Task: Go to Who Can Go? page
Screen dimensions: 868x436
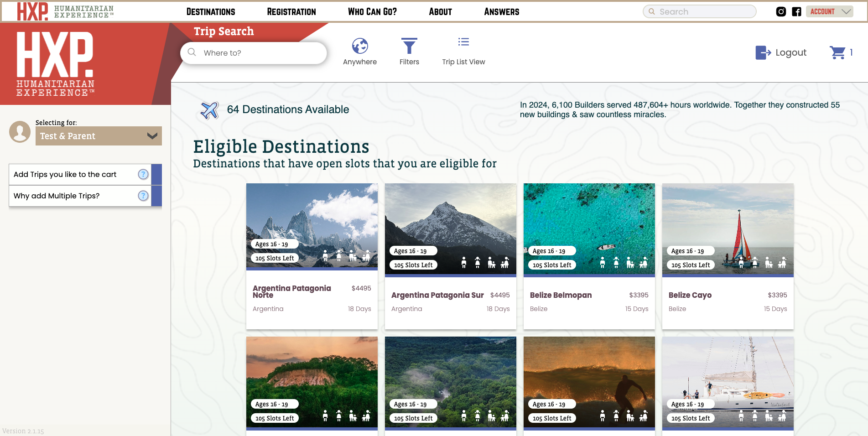Action: pyautogui.click(x=372, y=12)
